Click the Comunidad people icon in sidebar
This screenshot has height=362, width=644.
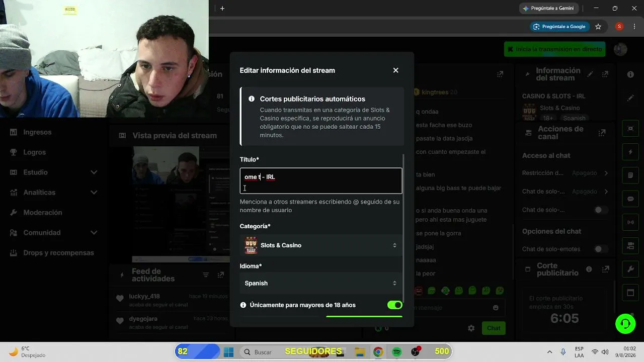[14, 233]
